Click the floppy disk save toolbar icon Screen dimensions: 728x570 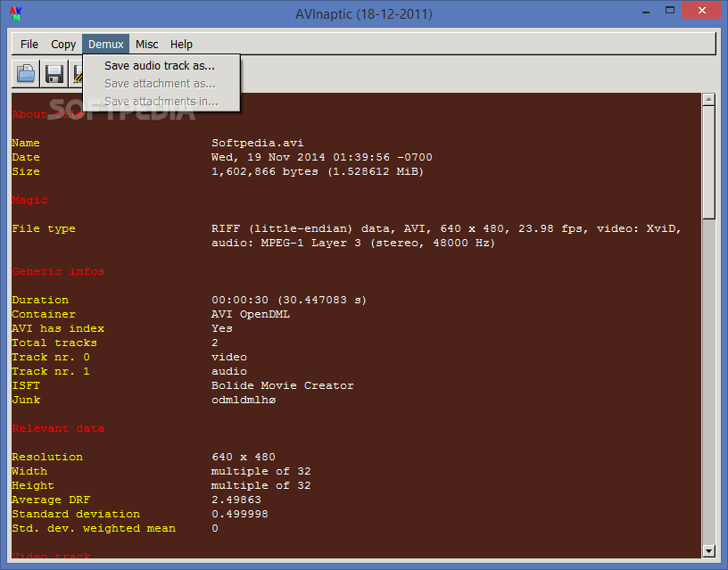pyautogui.click(x=54, y=74)
